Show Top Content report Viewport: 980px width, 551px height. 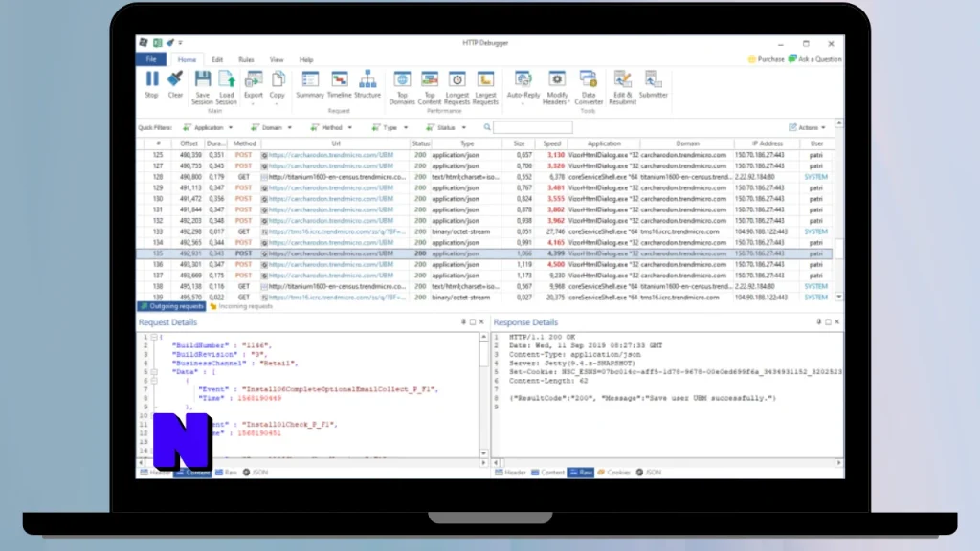tap(430, 87)
